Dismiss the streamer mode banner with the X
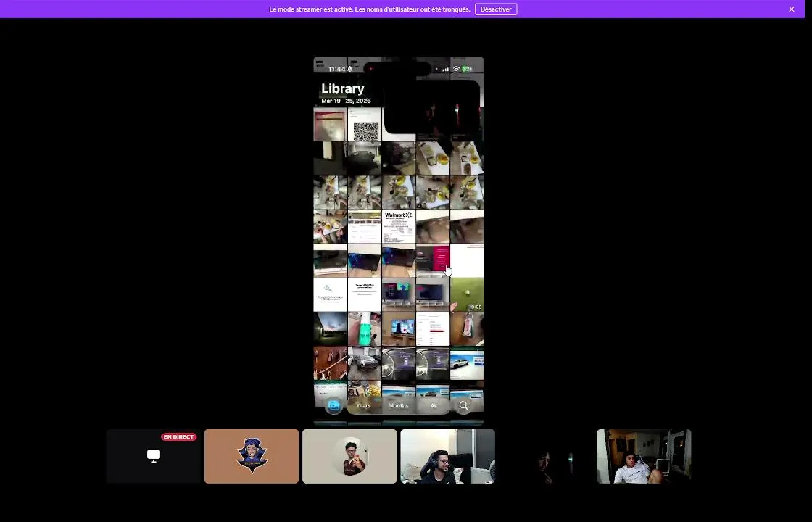812x522 pixels. [x=791, y=9]
